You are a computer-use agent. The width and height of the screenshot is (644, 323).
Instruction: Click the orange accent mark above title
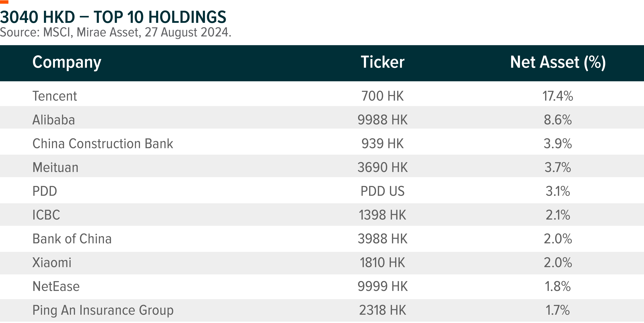tap(4, 2)
